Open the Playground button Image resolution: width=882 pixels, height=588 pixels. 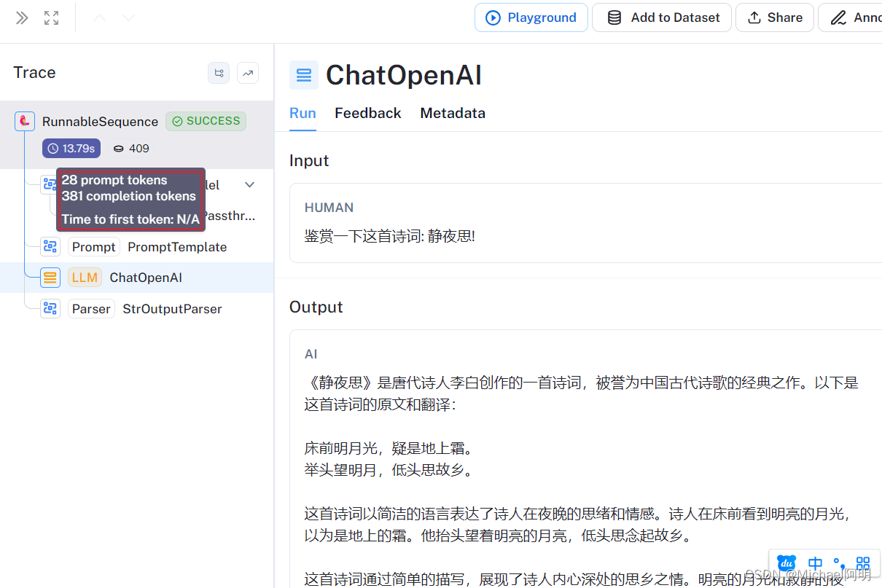531,17
